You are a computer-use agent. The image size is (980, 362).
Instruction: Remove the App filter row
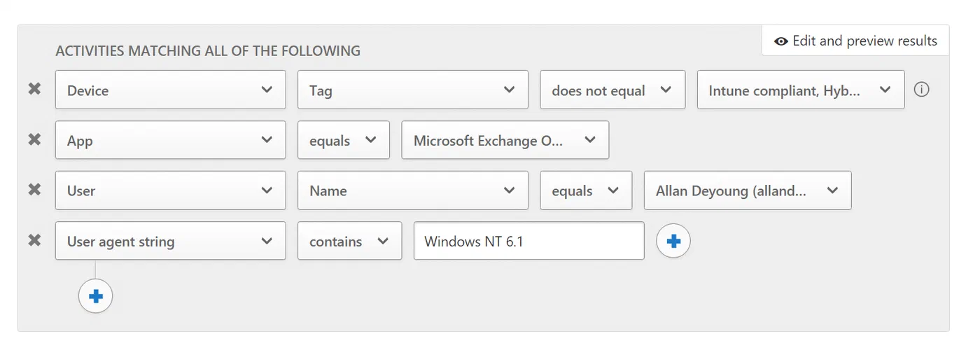coord(34,139)
